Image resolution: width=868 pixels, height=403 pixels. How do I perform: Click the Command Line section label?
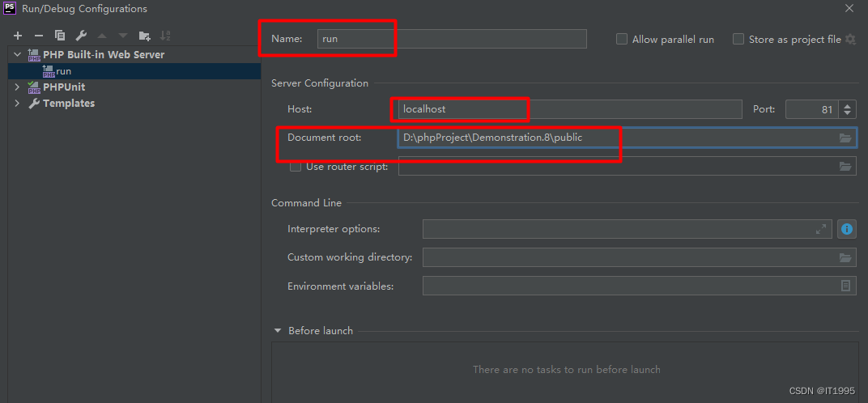click(306, 202)
